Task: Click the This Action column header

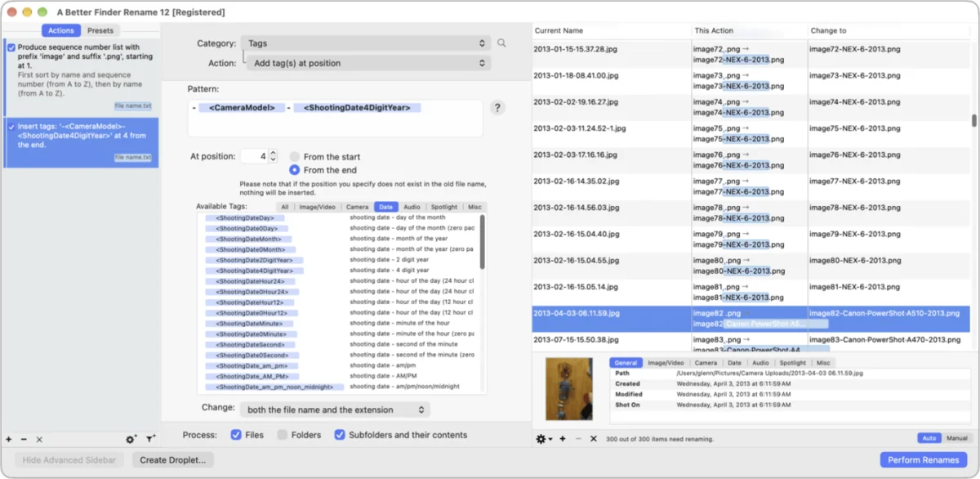Action: click(x=749, y=30)
